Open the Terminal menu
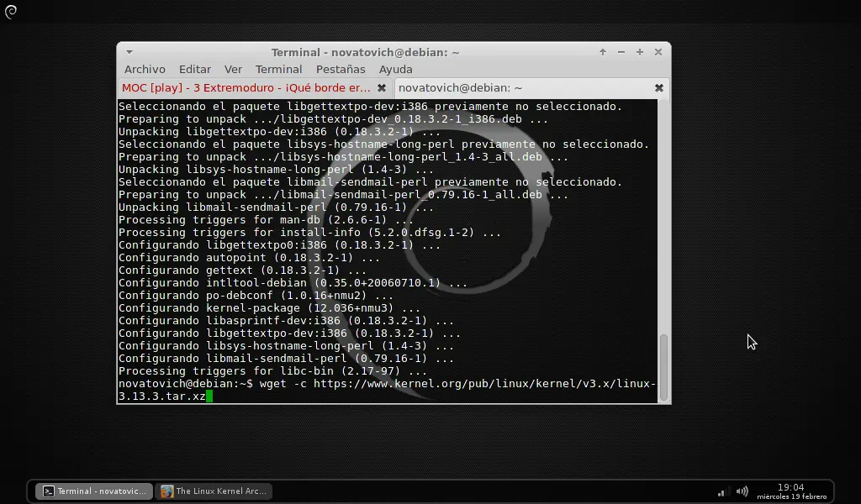This screenshot has height=504, width=861. click(x=278, y=69)
